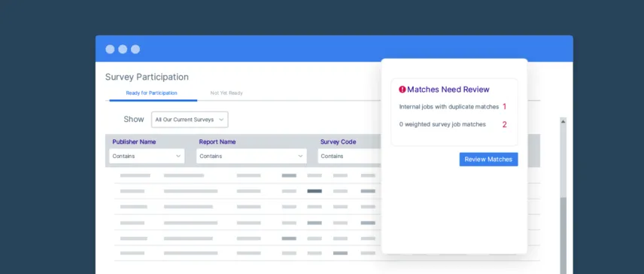Click the Report Name column header
The height and width of the screenshot is (274, 644).
[217, 142]
